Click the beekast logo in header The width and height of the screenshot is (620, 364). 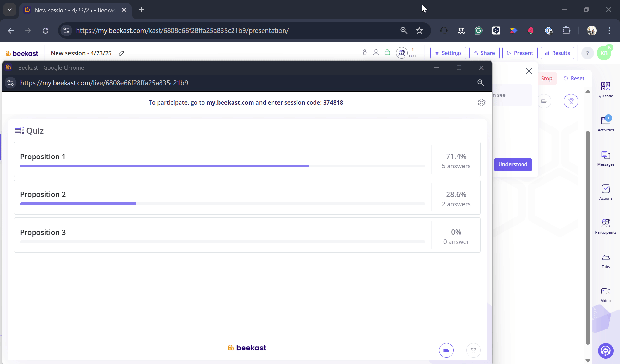click(22, 53)
